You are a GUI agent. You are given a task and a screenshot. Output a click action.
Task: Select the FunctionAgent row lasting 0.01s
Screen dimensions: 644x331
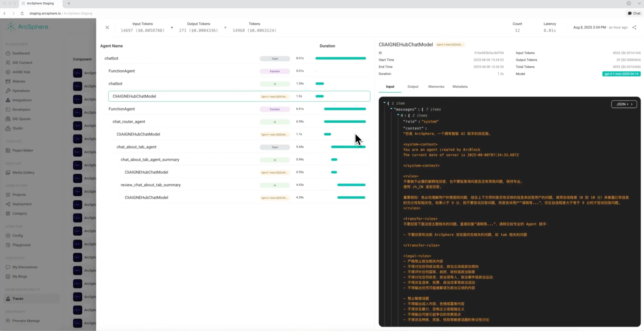237,71
